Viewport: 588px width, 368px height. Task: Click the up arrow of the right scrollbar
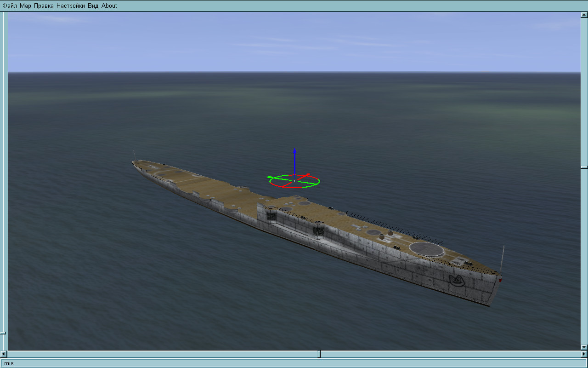point(584,15)
